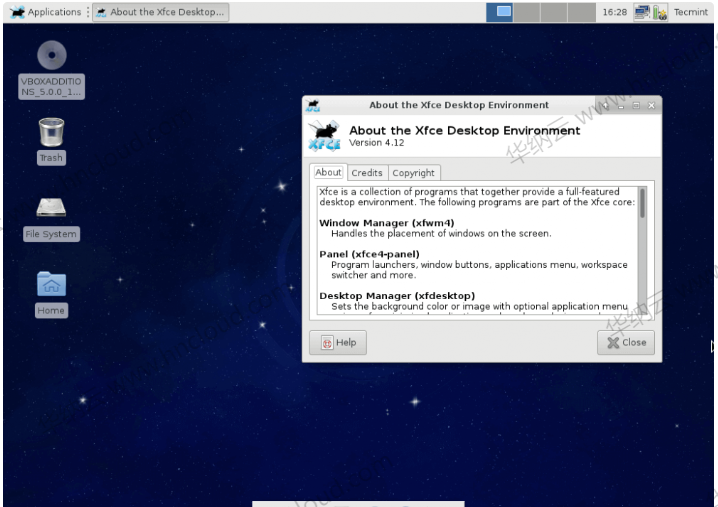Click the Window Manager (xfwm4) heading

[x=386, y=223]
